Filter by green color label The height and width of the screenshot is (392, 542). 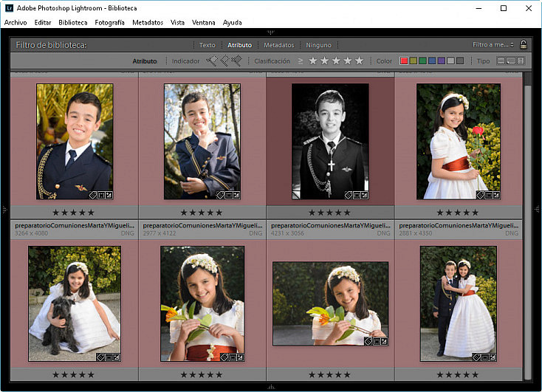pos(422,61)
